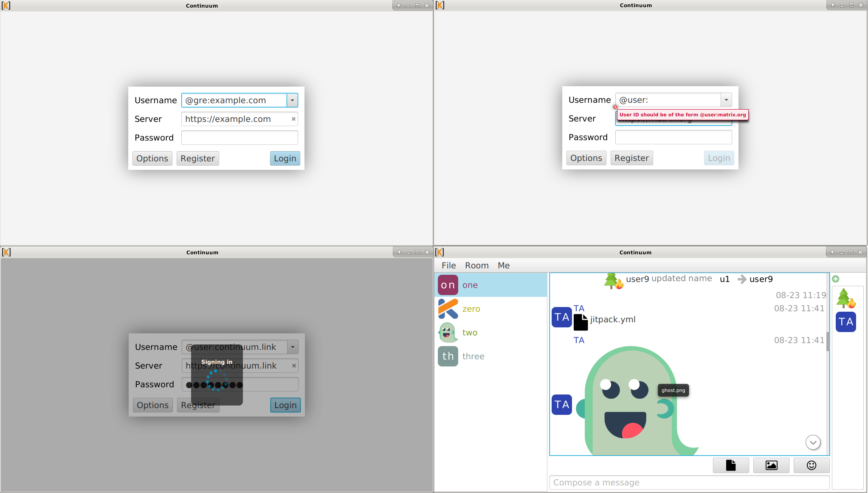Click the green plus invite icon
This screenshot has height=493, width=868.
[835, 279]
